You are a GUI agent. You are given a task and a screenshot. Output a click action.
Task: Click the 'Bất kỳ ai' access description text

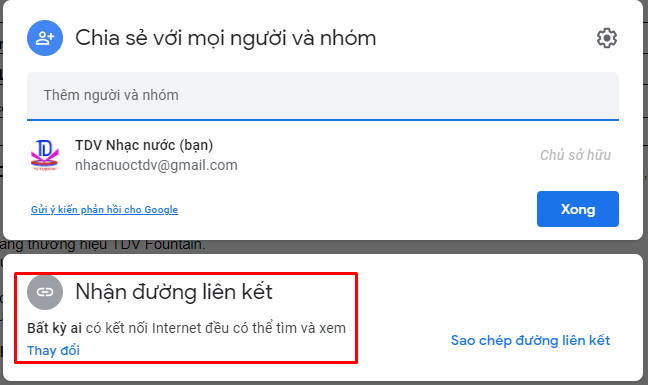point(54,328)
